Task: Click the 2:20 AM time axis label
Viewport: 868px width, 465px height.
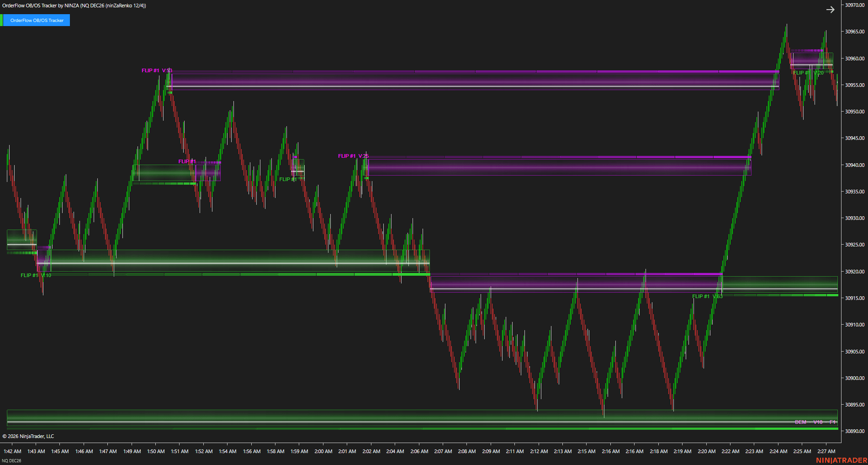Action: click(706, 451)
